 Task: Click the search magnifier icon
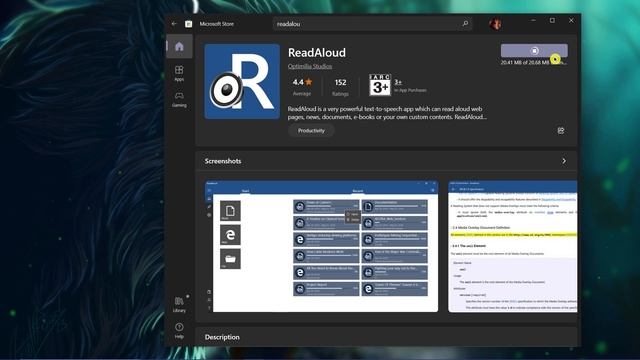pyautogui.click(x=465, y=24)
